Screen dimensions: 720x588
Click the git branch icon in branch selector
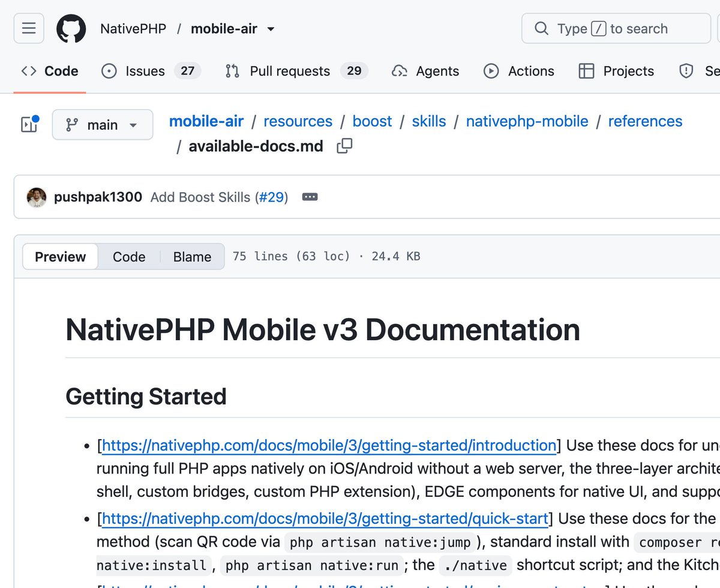tap(72, 125)
